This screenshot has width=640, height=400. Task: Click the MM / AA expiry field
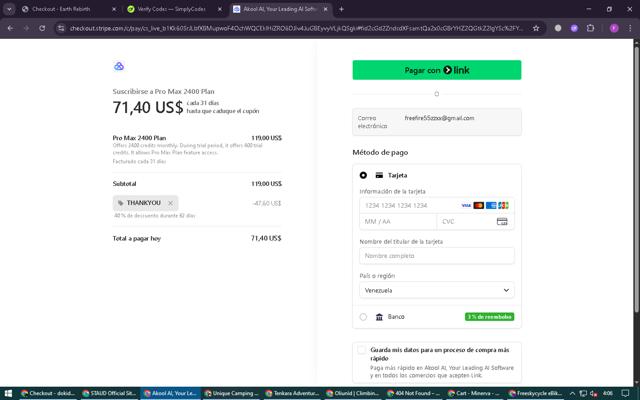pyautogui.click(x=398, y=222)
